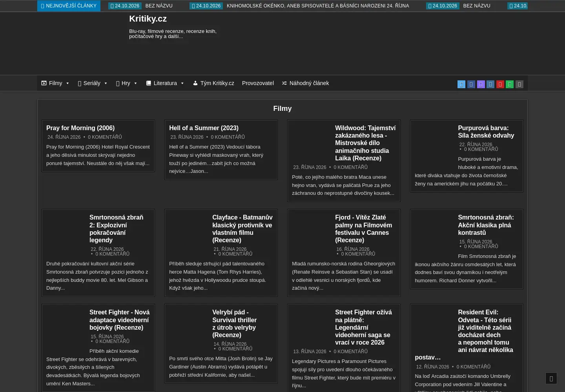Open Smrtonosná zbraň 2 article title
This screenshot has height=392, width=565.
tap(116, 229)
